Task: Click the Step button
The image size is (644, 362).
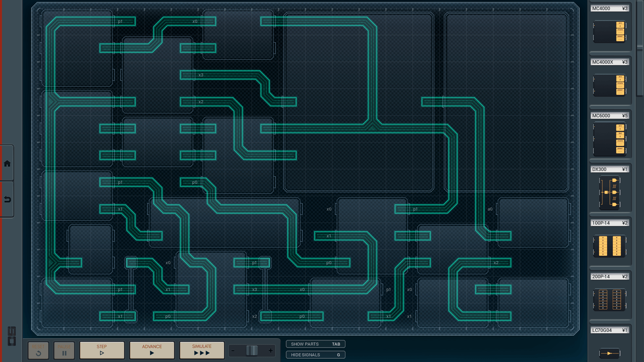Action: point(102,350)
